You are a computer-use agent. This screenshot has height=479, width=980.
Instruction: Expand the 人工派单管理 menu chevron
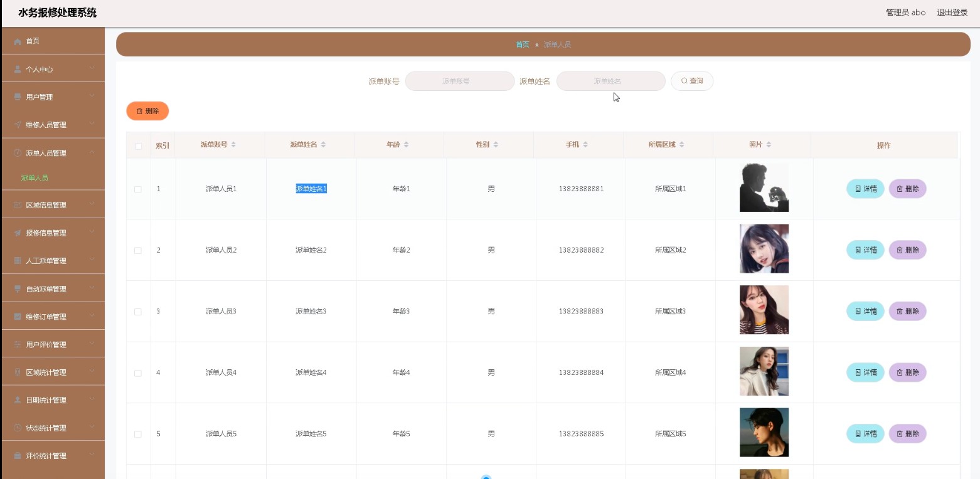point(92,260)
